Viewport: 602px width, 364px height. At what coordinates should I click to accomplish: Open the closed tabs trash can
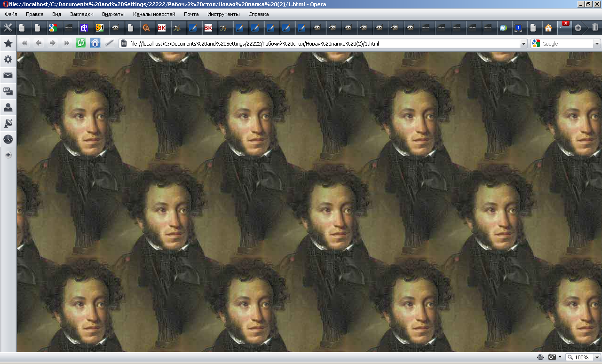click(595, 27)
